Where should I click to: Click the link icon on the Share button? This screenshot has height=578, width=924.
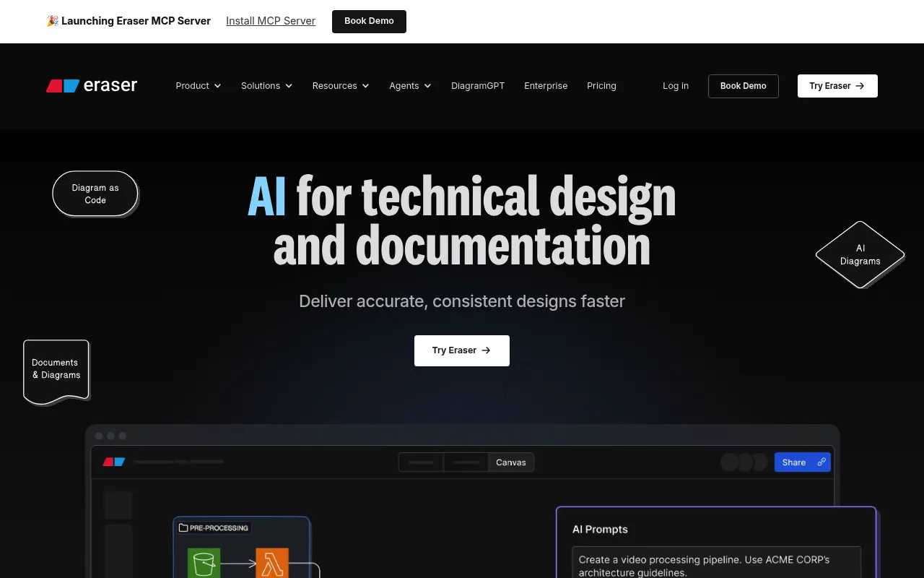click(821, 462)
